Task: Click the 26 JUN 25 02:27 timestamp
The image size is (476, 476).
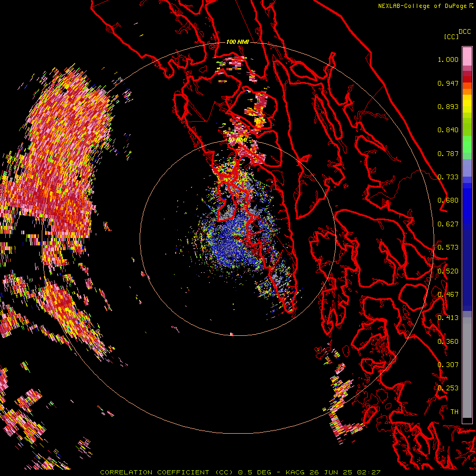Action: point(345,472)
